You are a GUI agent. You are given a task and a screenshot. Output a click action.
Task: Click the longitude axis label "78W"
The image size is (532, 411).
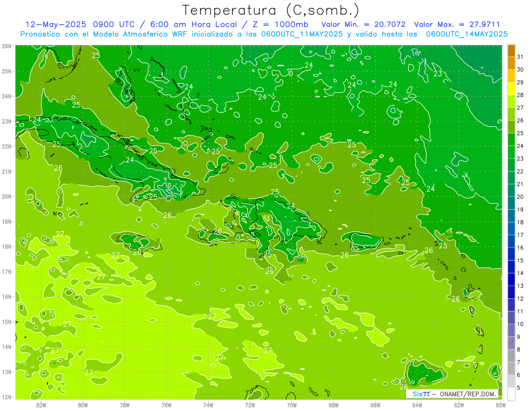[x=125, y=405]
